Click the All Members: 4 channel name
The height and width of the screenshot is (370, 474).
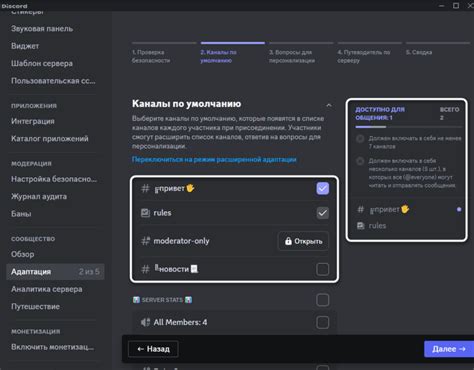(180, 322)
